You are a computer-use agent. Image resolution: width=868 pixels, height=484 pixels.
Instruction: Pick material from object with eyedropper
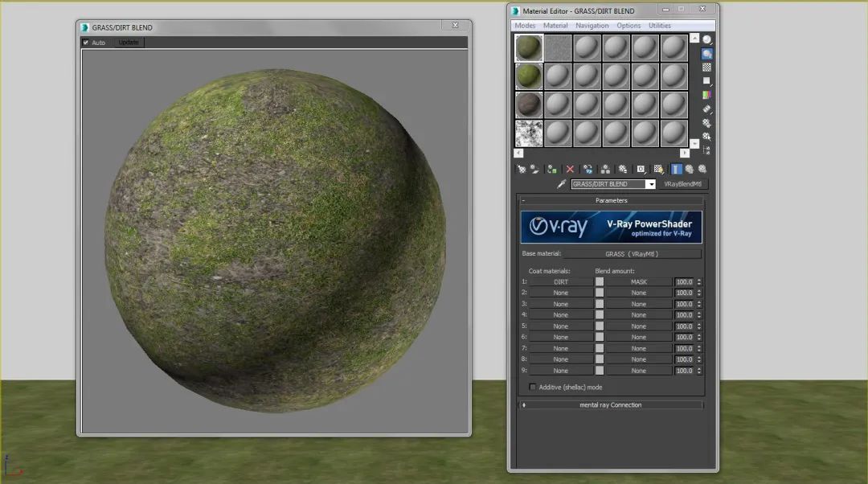click(x=561, y=184)
